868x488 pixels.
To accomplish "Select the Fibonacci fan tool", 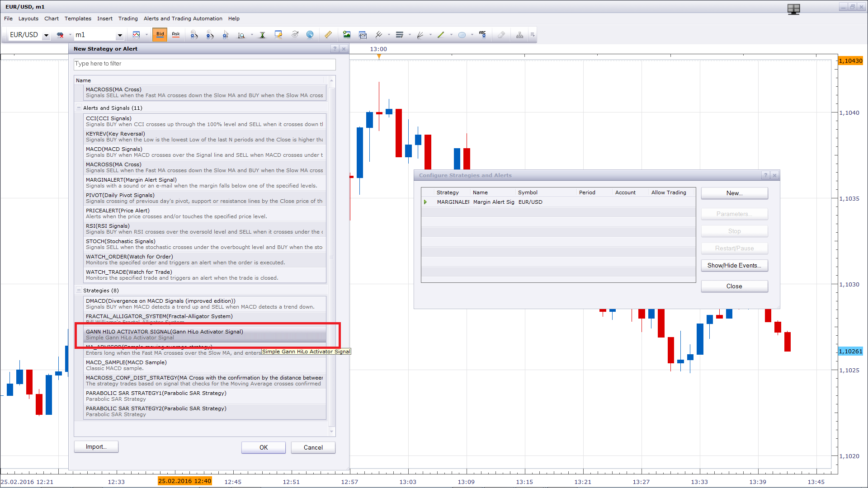I will [420, 35].
